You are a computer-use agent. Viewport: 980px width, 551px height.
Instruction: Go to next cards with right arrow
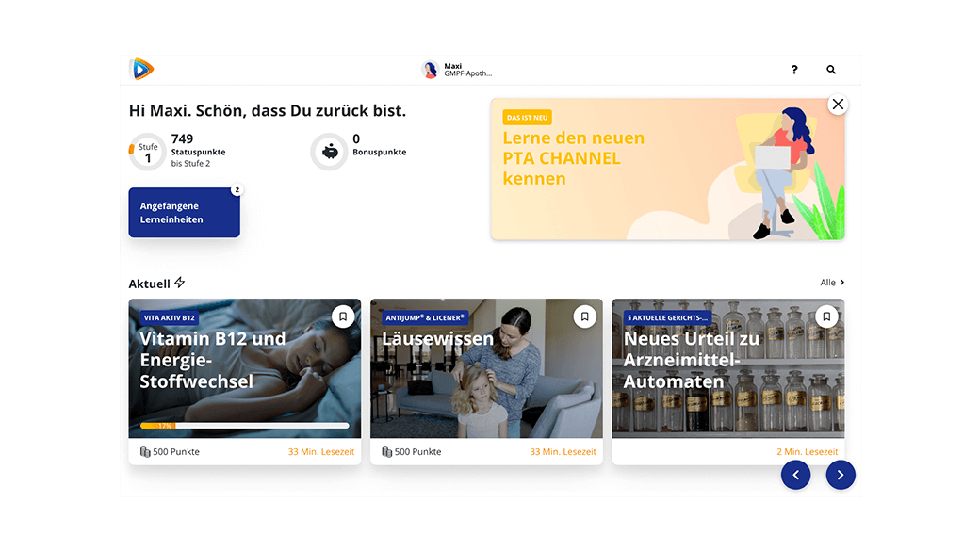pos(840,475)
